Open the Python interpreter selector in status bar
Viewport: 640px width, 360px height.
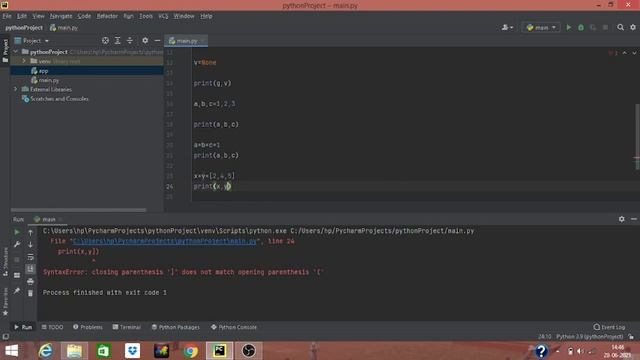pos(590,337)
